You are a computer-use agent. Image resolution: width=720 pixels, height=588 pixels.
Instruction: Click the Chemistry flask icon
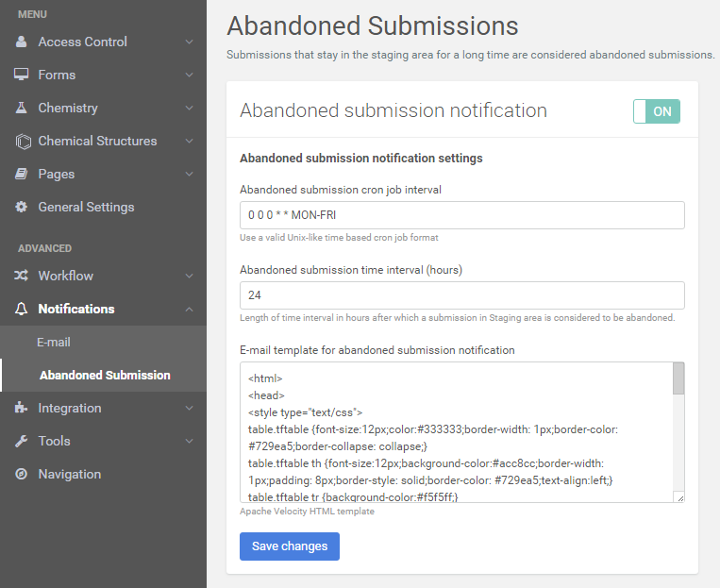point(21,108)
